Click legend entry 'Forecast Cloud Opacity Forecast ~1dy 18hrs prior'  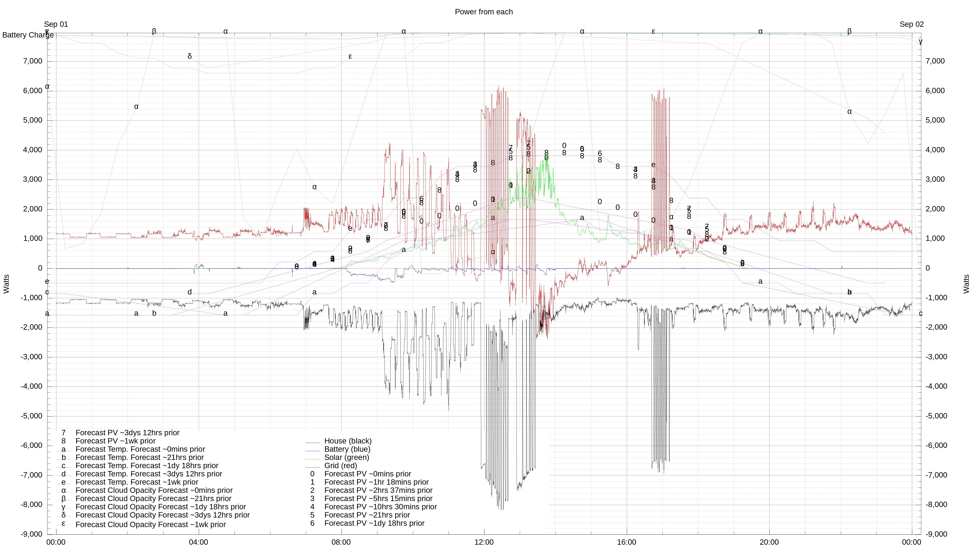tap(161, 507)
